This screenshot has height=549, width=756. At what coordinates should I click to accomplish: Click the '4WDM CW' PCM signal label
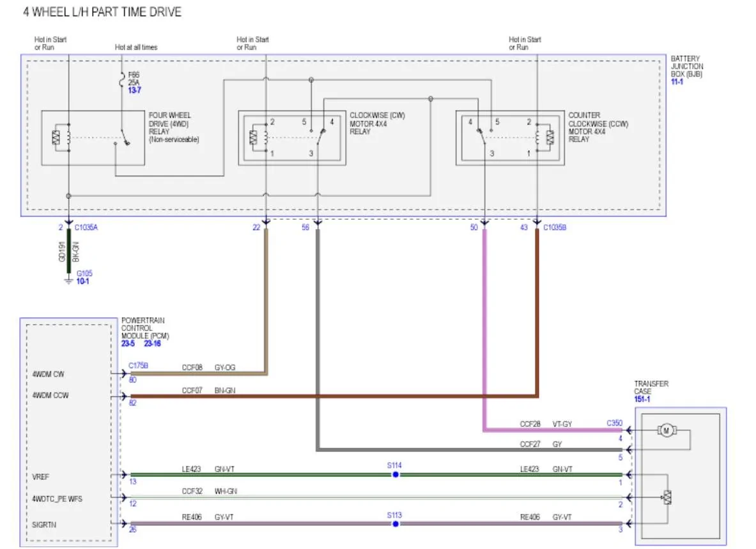pyautogui.click(x=48, y=374)
